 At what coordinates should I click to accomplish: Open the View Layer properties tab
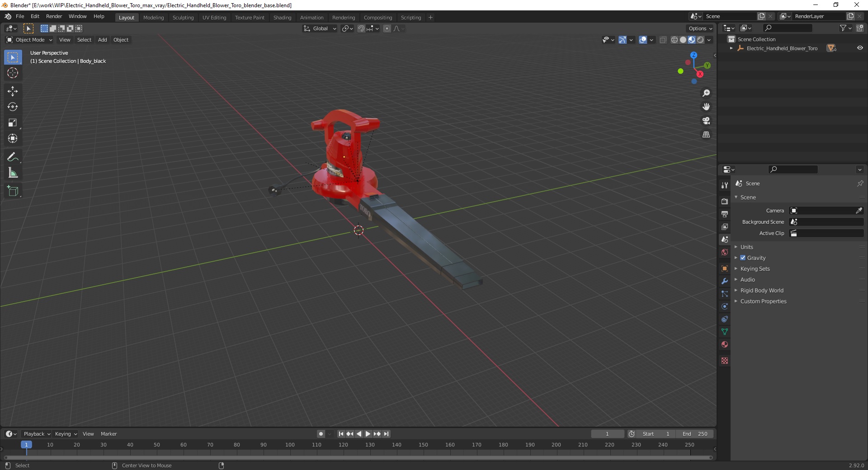click(725, 226)
